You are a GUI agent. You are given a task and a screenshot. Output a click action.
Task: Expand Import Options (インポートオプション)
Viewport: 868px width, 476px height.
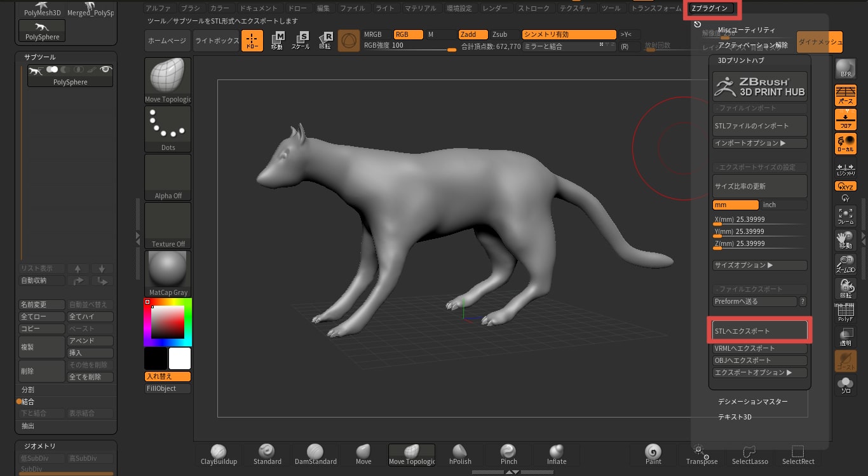[x=760, y=144]
